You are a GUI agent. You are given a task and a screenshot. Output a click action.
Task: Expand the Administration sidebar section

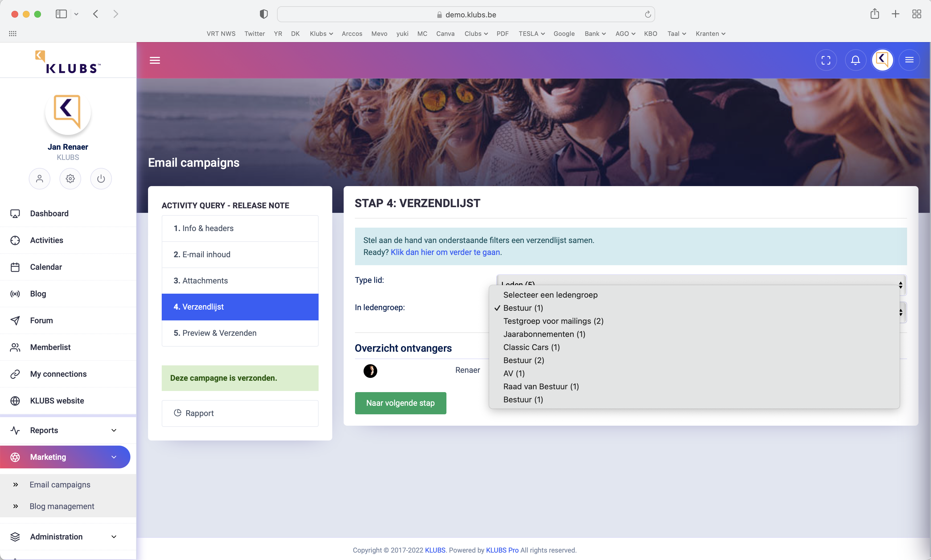pyautogui.click(x=68, y=537)
